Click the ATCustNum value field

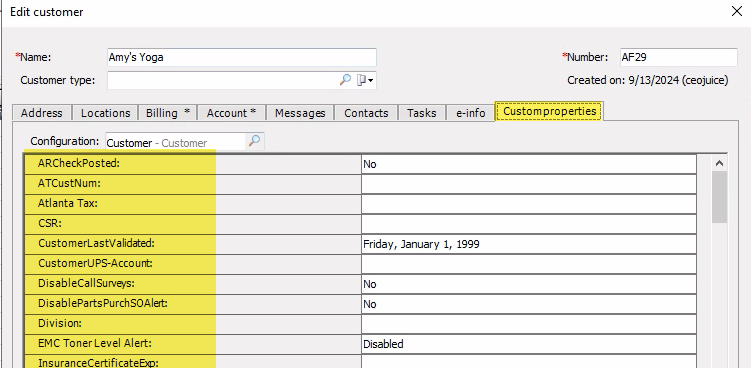(529, 184)
